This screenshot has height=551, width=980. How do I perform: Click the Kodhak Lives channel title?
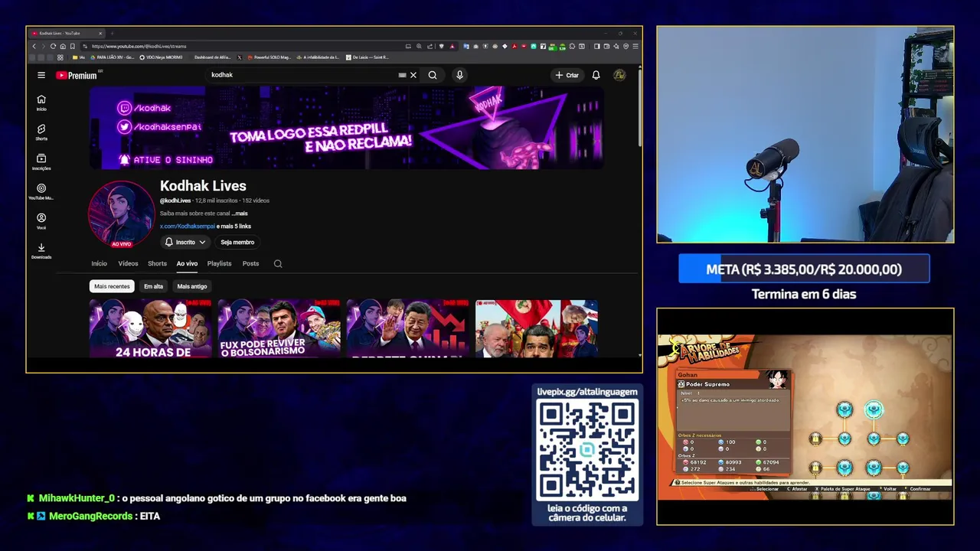pyautogui.click(x=203, y=186)
